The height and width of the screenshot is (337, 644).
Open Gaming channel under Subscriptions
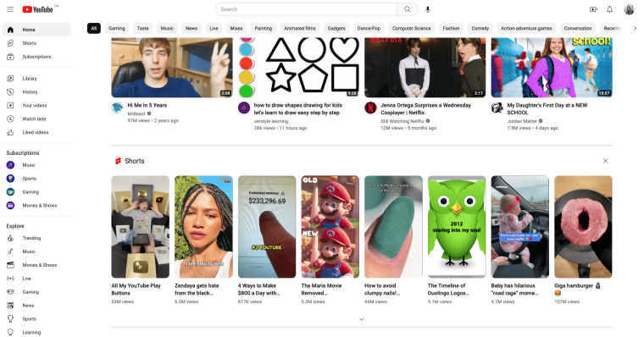point(36,192)
